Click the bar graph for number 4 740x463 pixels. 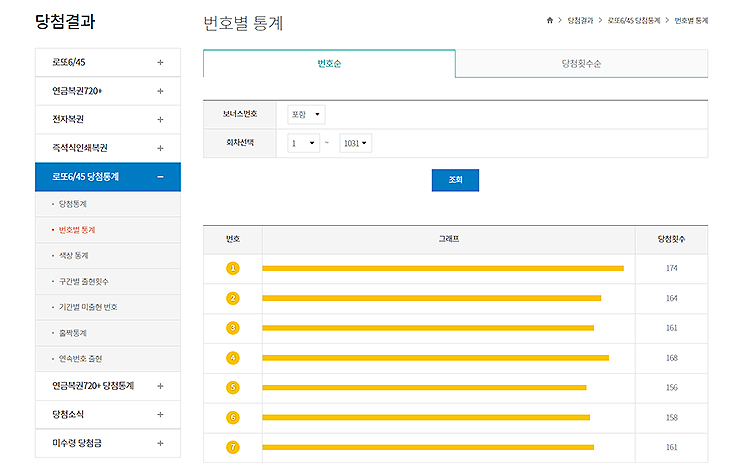(435, 358)
